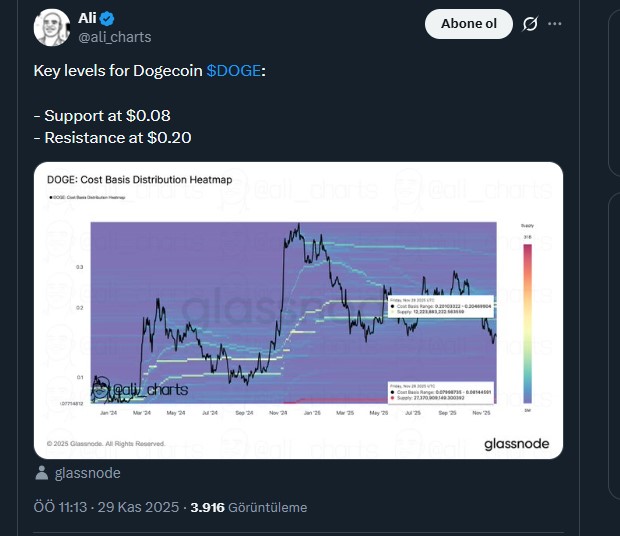Image resolution: width=620 pixels, height=536 pixels.
Task: Open the three-dot more options menu
Action: coord(555,24)
